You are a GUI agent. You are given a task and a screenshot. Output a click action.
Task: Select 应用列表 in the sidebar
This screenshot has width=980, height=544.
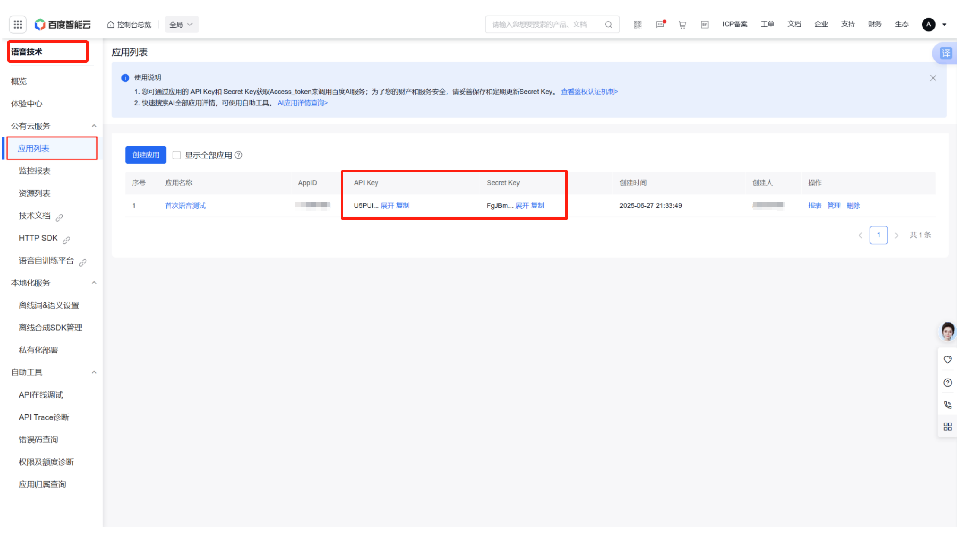point(52,148)
